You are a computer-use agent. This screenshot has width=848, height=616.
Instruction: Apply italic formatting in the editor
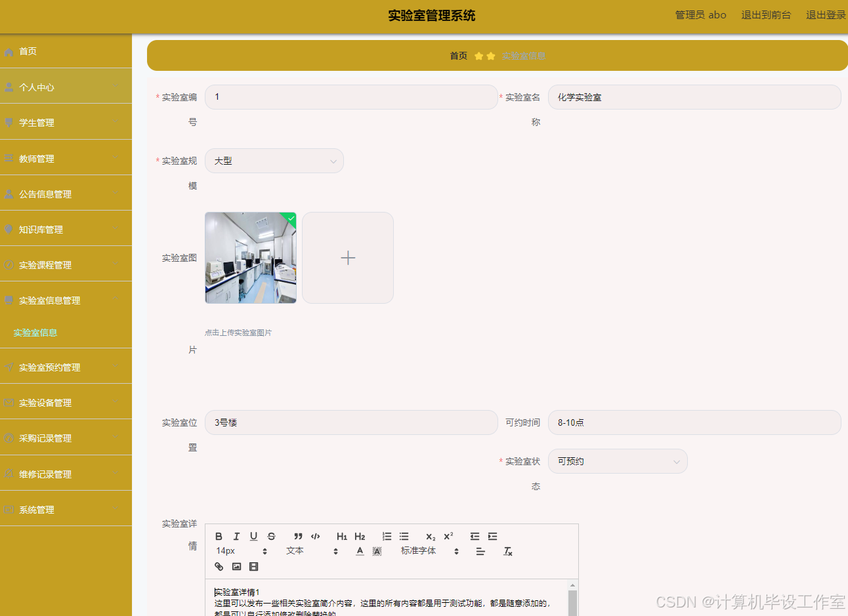click(x=236, y=536)
